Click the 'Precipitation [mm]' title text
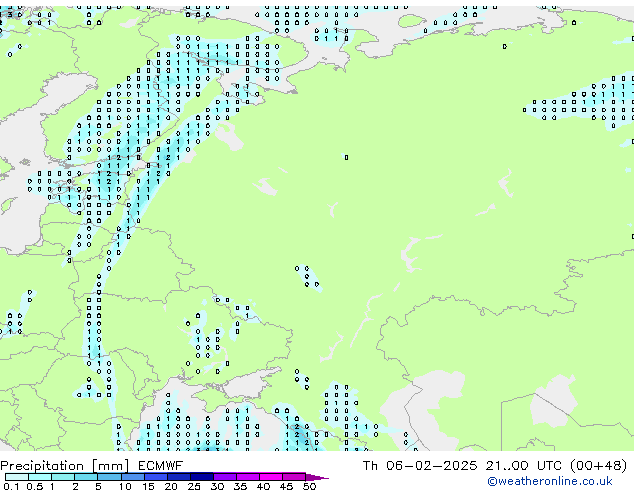Screen dimensions: 634x490 65,466
